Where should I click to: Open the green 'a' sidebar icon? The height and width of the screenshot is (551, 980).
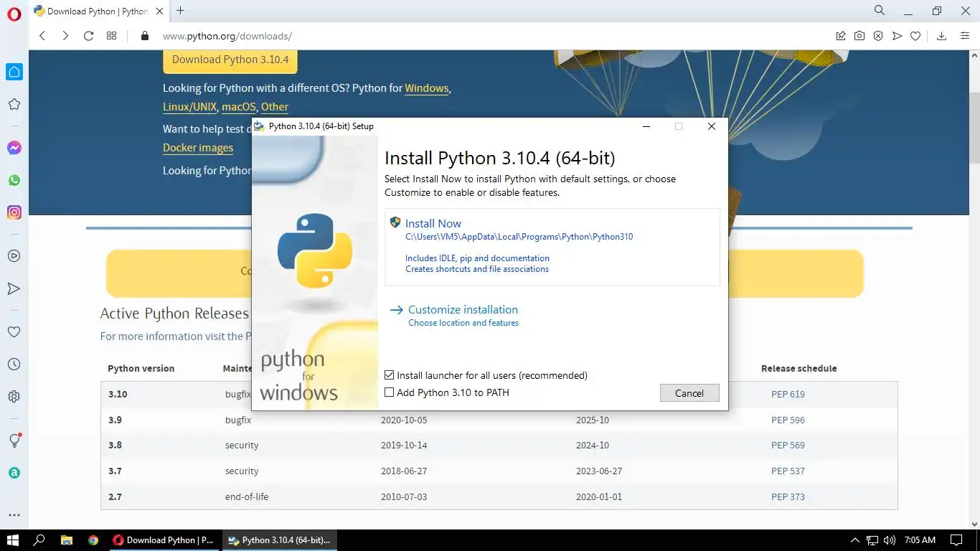pyautogui.click(x=14, y=473)
